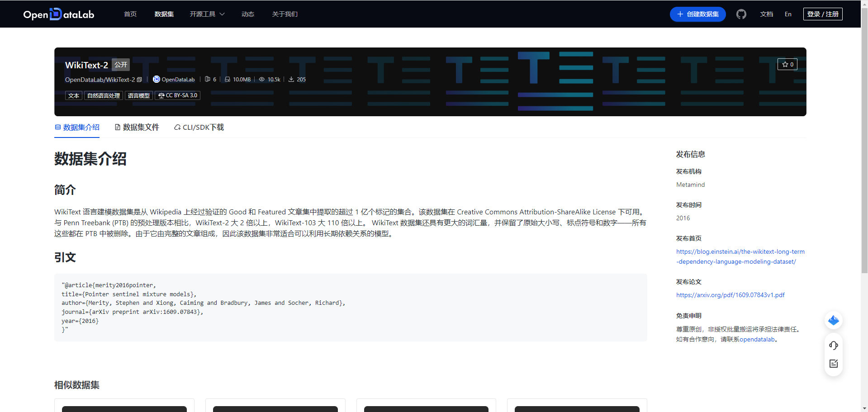Click the 创建数据集 button
868x412 pixels.
point(697,14)
